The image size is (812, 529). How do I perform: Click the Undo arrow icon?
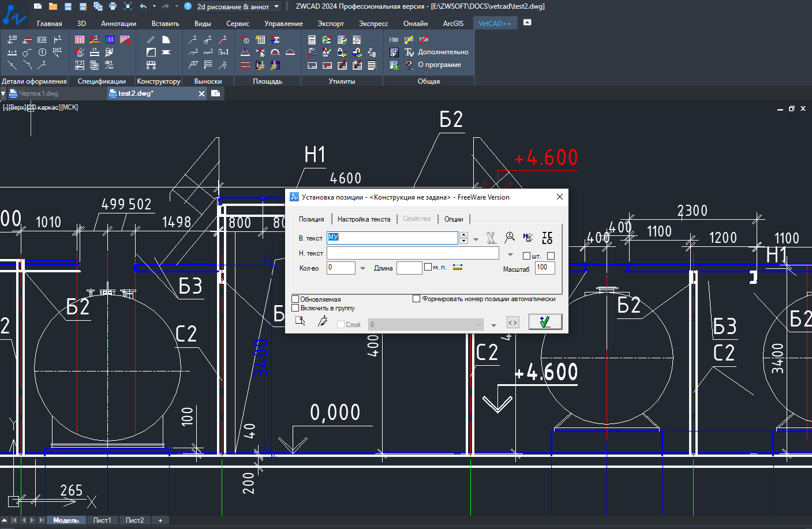point(143,6)
